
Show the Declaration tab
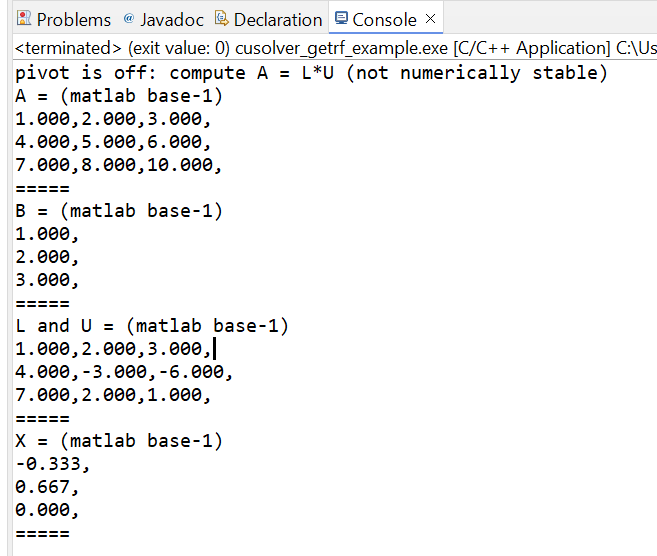coord(277,19)
